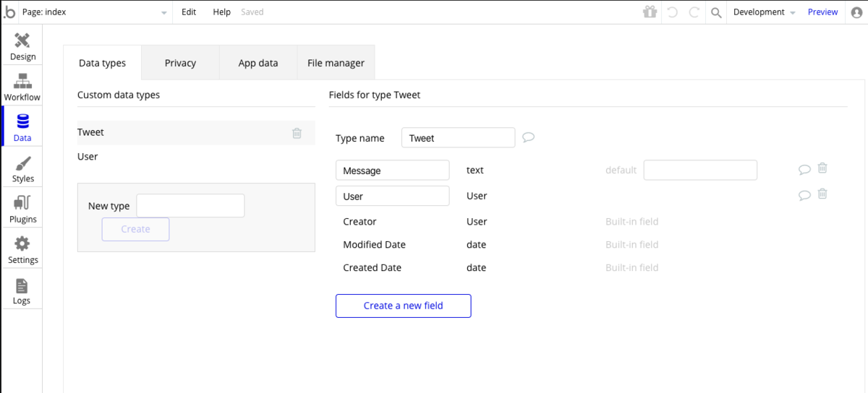This screenshot has width=868, height=393.
Task: Click the search magnifier icon
Action: (716, 12)
